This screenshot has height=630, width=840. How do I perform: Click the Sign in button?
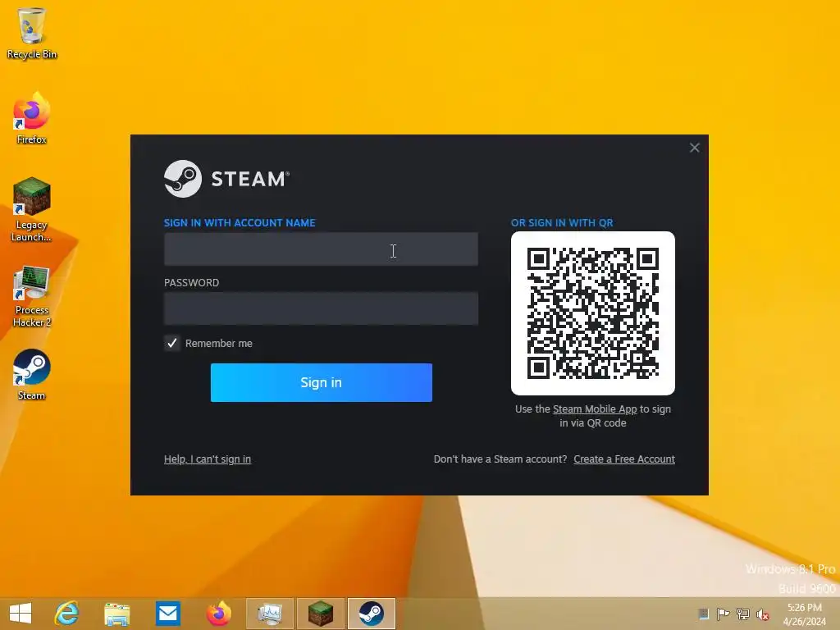coord(322,382)
